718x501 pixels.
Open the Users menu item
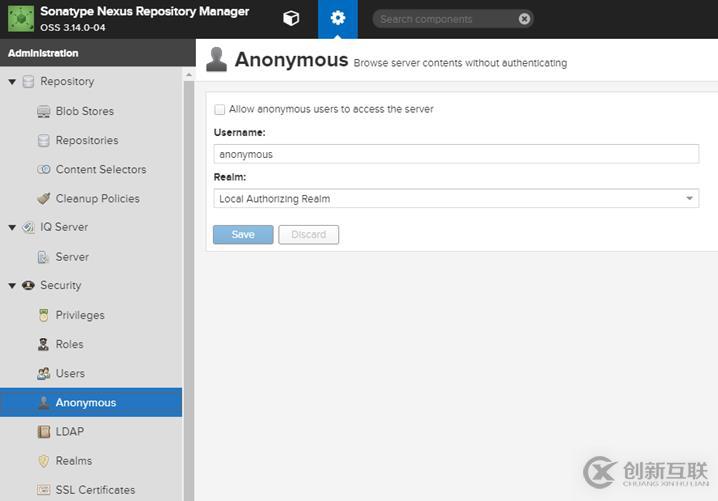coord(70,373)
